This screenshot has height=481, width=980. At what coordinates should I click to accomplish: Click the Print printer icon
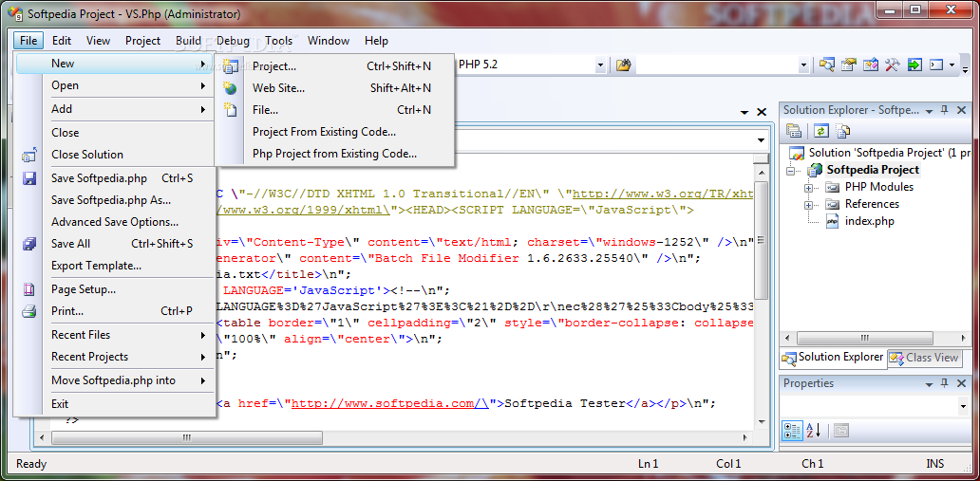pos(28,311)
